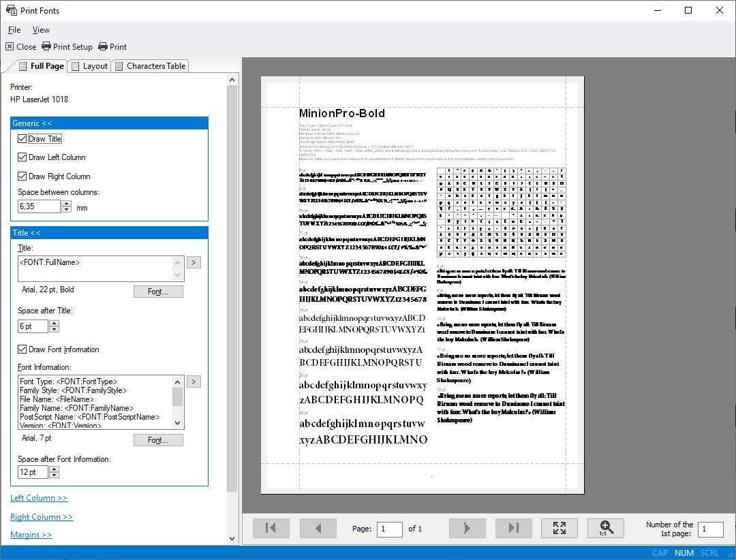
Task: Open the View menu
Action: (41, 29)
